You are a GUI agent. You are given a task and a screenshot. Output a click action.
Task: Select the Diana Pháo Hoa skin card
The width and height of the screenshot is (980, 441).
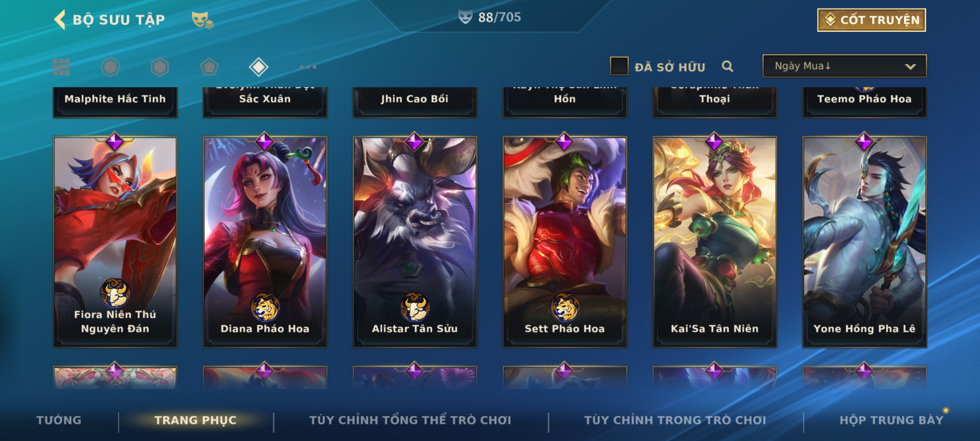point(265,242)
